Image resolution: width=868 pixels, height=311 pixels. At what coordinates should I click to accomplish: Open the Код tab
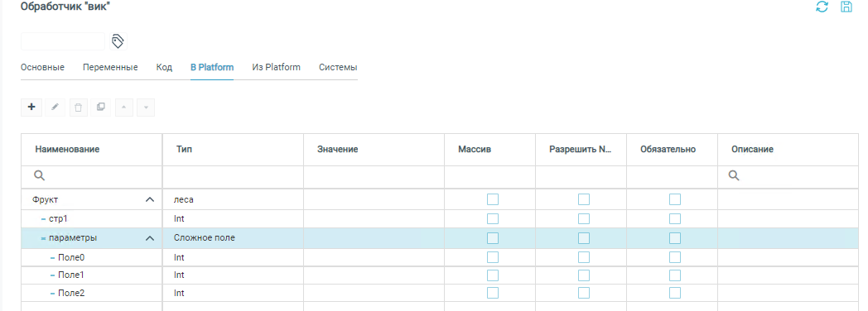click(x=165, y=67)
